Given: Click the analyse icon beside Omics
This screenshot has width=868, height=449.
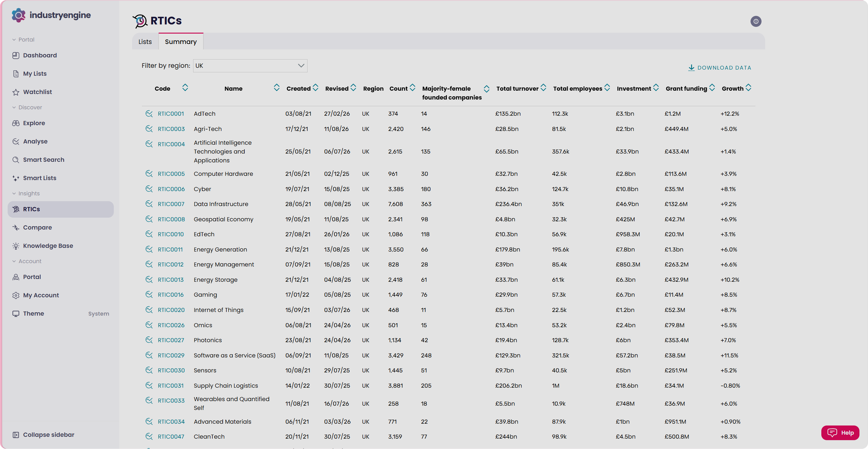Looking at the screenshot, I should (149, 325).
